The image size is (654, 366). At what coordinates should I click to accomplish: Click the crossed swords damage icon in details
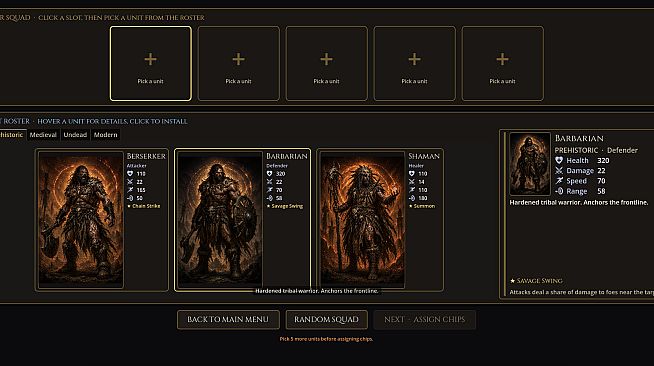(x=559, y=170)
